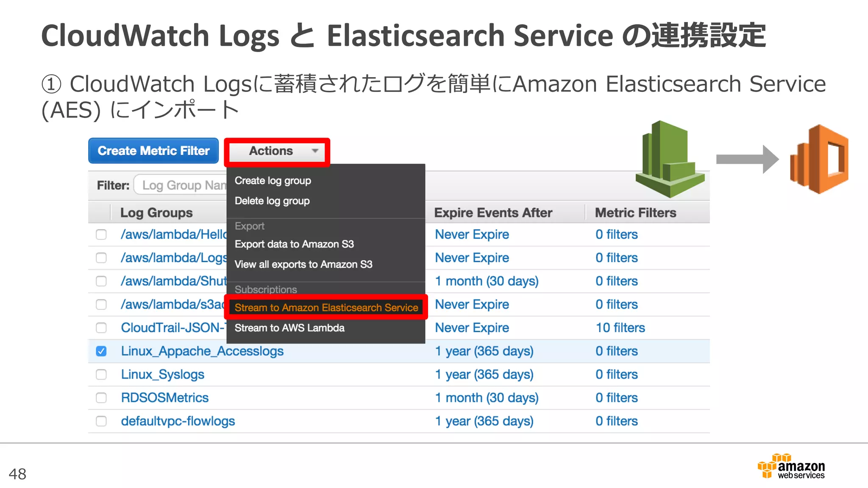The height and width of the screenshot is (488, 868).
Task: Uncheck the Linux_Apache_Accesslogs checkbox
Action: click(101, 351)
